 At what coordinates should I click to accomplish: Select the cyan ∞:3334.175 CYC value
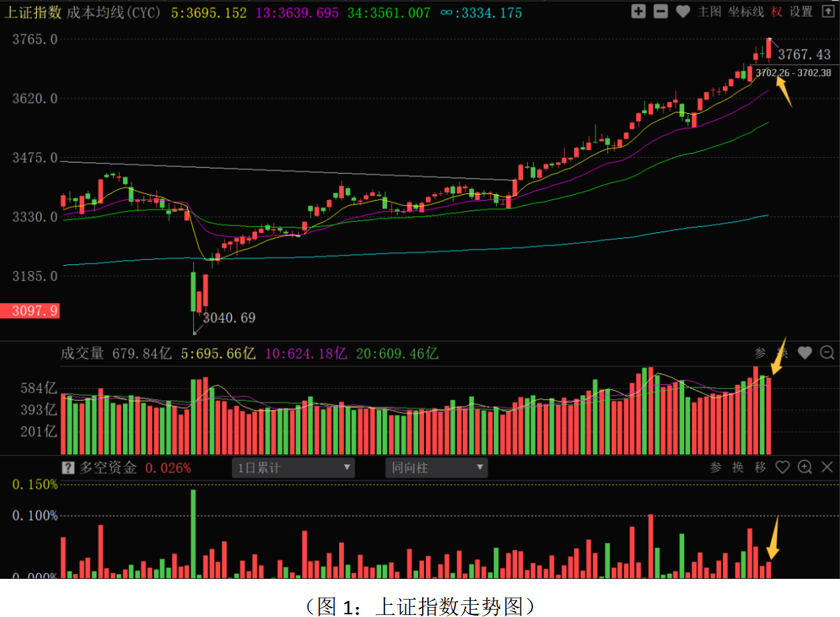tap(482, 13)
